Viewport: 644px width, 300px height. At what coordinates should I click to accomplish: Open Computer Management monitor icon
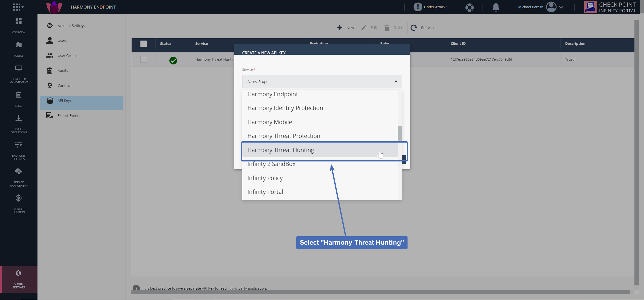[x=19, y=68]
